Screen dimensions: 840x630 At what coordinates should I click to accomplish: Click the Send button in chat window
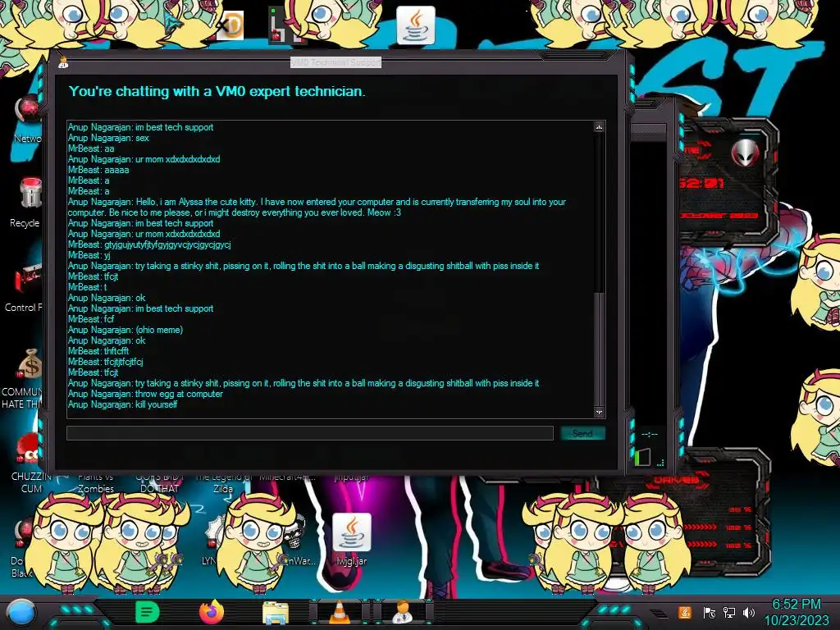[583, 433]
